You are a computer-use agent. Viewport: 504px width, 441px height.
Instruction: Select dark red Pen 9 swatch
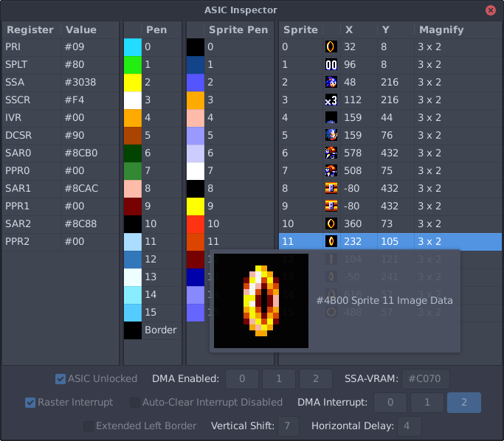(133, 206)
